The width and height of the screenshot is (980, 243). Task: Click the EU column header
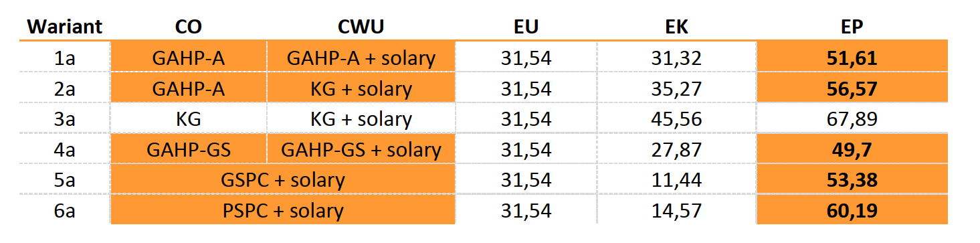click(526, 27)
